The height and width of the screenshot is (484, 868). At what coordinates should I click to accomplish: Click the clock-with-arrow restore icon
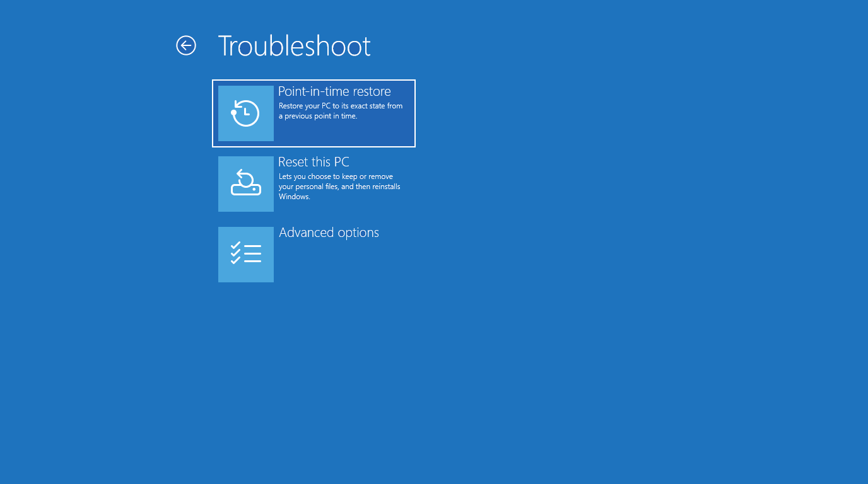(x=245, y=113)
